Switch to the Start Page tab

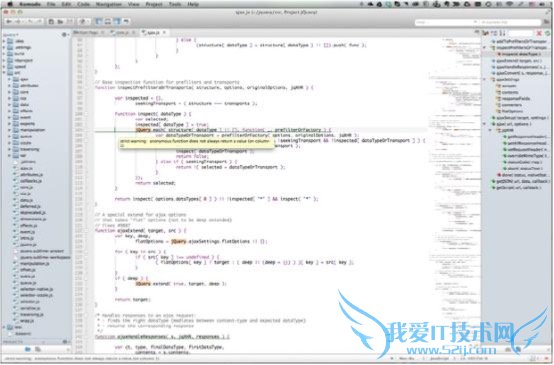click(x=88, y=33)
